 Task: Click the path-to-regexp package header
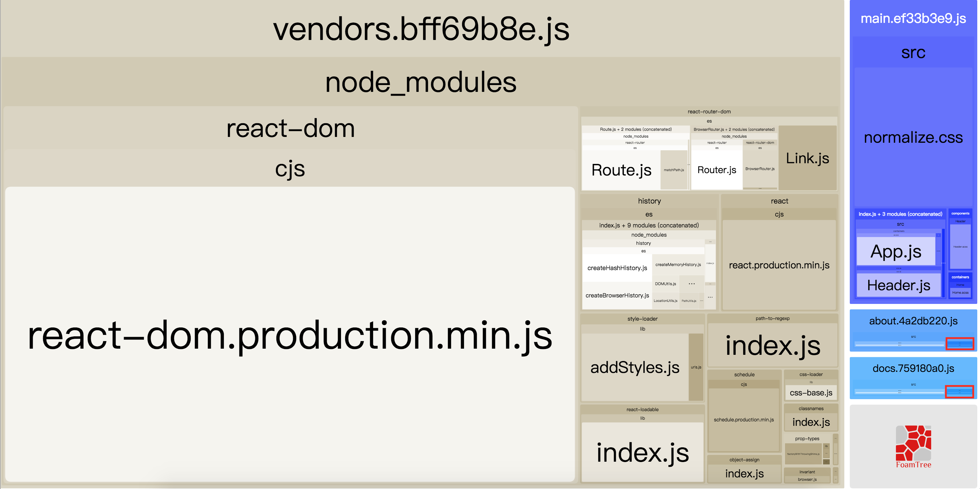(x=772, y=318)
